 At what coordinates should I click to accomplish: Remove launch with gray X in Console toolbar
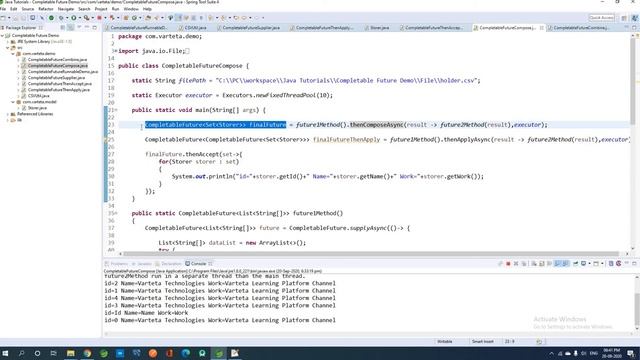click(516, 264)
